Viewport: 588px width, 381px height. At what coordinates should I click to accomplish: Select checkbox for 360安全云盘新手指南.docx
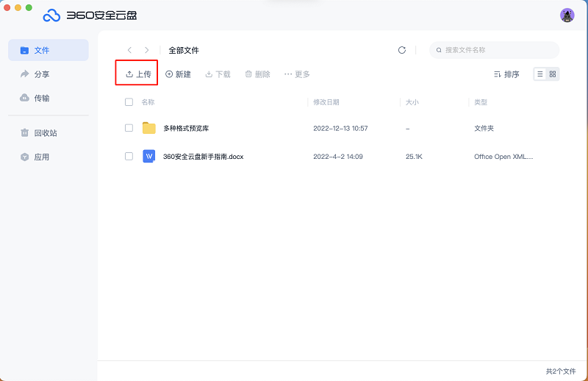pos(129,156)
